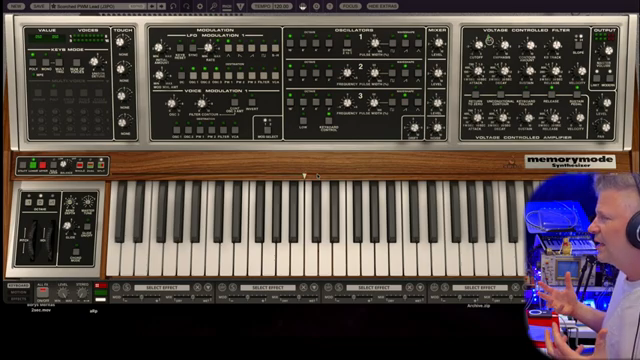This screenshot has width=640, height=360.
Task: Select Oscillator 3 triangle waveshape button
Action: pos(418,102)
